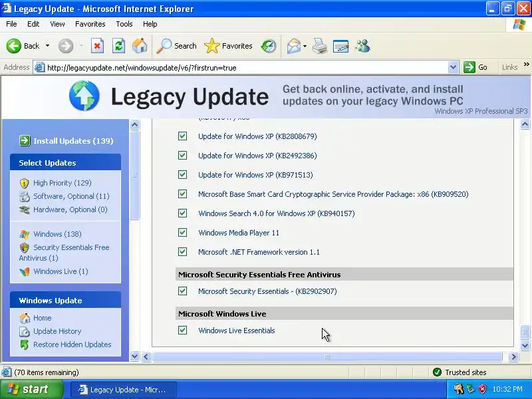Click the Edit page icon in toolbar
The image size is (532, 399).
(x=341, y=46)
